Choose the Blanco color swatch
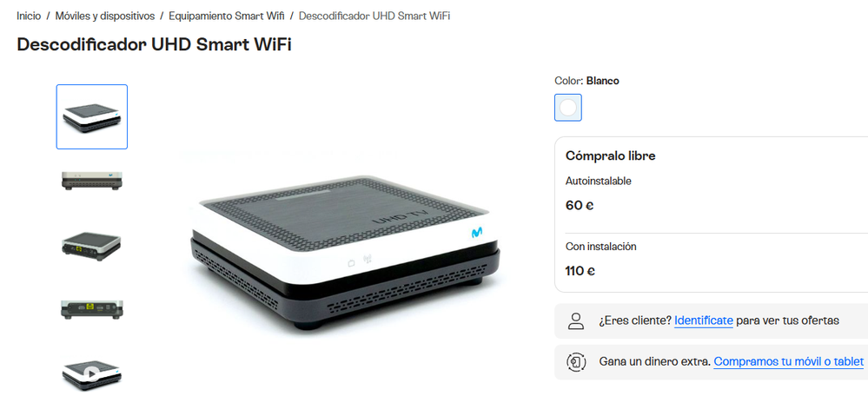 click(x=568, y=108)
